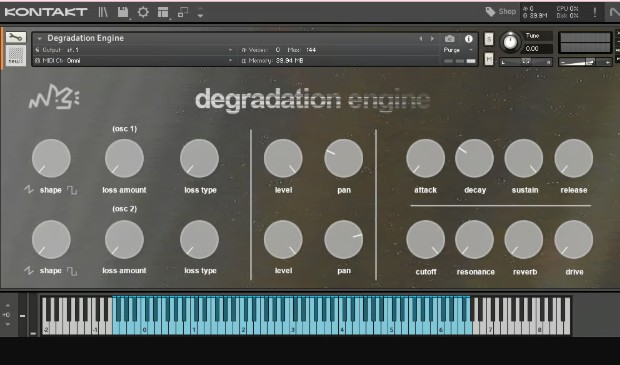The height and width of the screenshot is (365, 620).
Task: Click the CPU 0% meter readout
Action: coord(568,9)
